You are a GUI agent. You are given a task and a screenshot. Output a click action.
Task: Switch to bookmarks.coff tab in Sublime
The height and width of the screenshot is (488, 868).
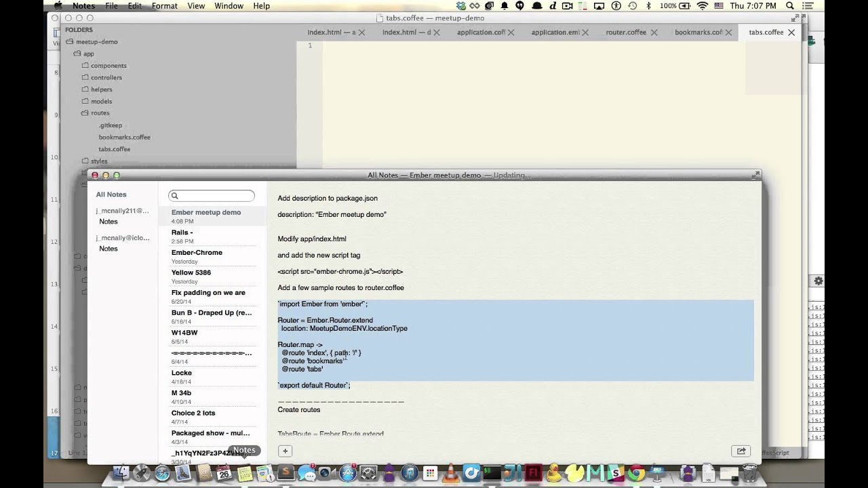point(698,32)
